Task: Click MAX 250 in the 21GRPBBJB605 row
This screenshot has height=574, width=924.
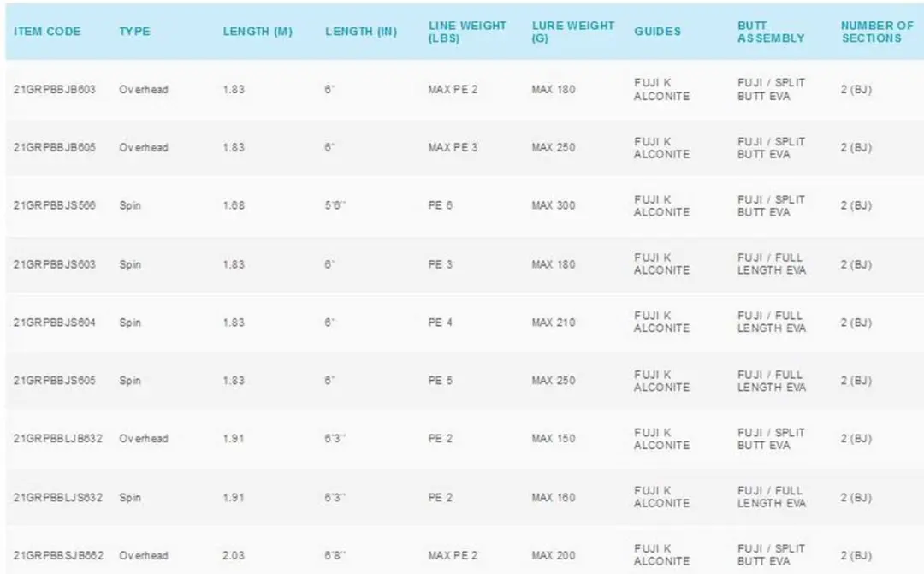Action: tap(554, 147)
